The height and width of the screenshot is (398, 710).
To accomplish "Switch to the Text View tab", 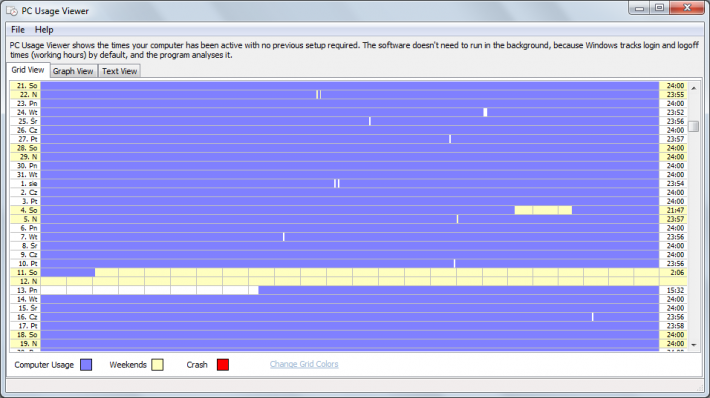I will pyautogui.click(x=120, y=71).
